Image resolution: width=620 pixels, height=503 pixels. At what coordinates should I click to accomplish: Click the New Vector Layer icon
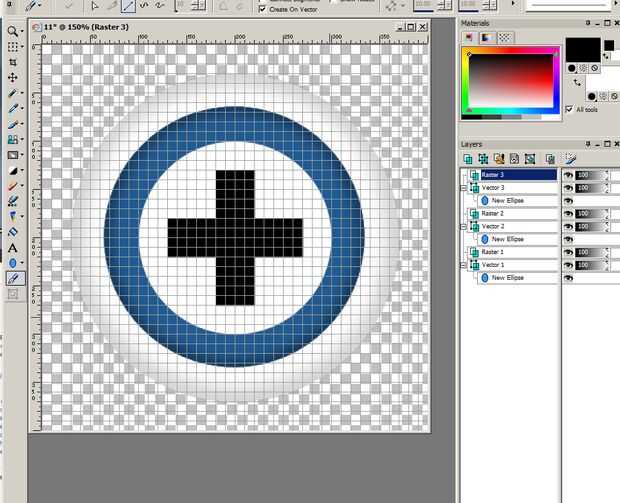click(x=483, y=159)
